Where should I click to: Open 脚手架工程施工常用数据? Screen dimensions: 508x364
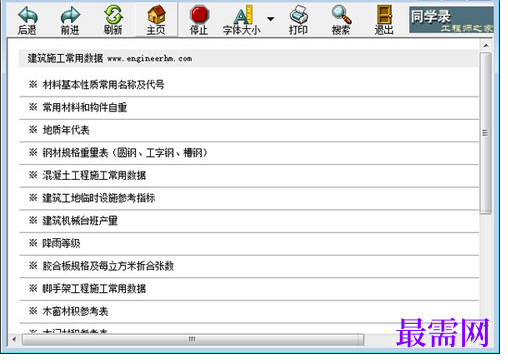(x=94, y=289)
